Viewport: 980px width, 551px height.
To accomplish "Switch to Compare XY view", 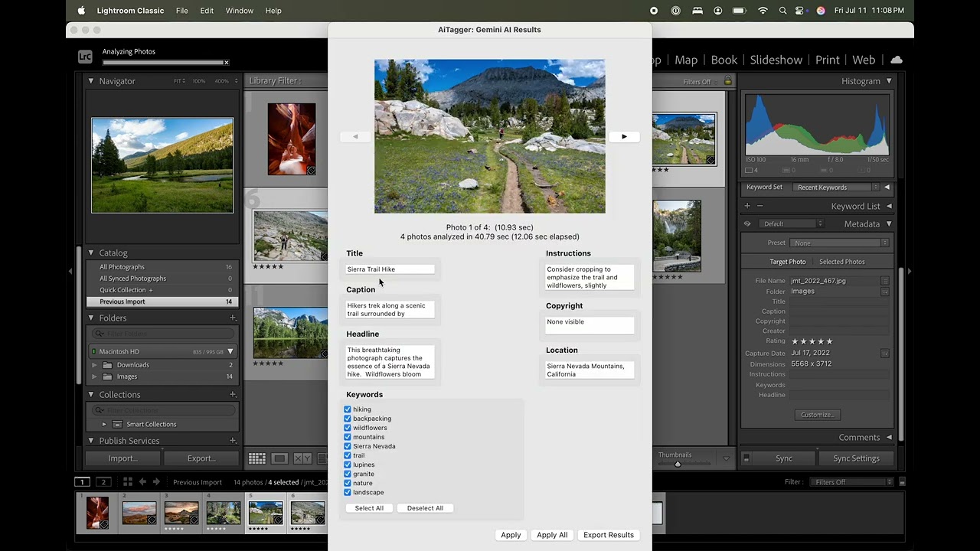I will (302, 458).
